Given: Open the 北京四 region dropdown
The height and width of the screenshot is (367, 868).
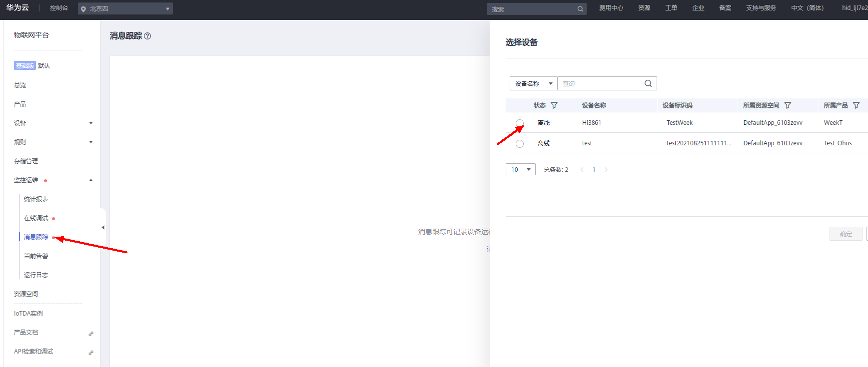Looking at the screenshot, I should (x=125, y=8).
